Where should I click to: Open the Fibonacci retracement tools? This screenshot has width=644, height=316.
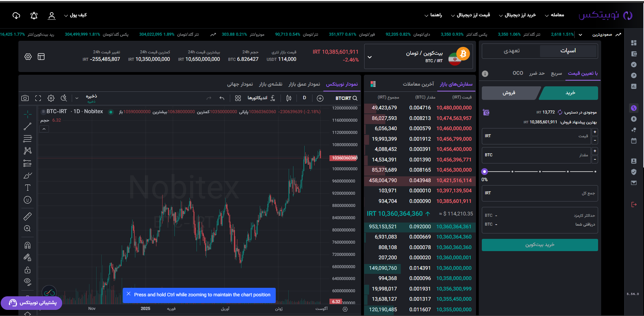point(28,139)
